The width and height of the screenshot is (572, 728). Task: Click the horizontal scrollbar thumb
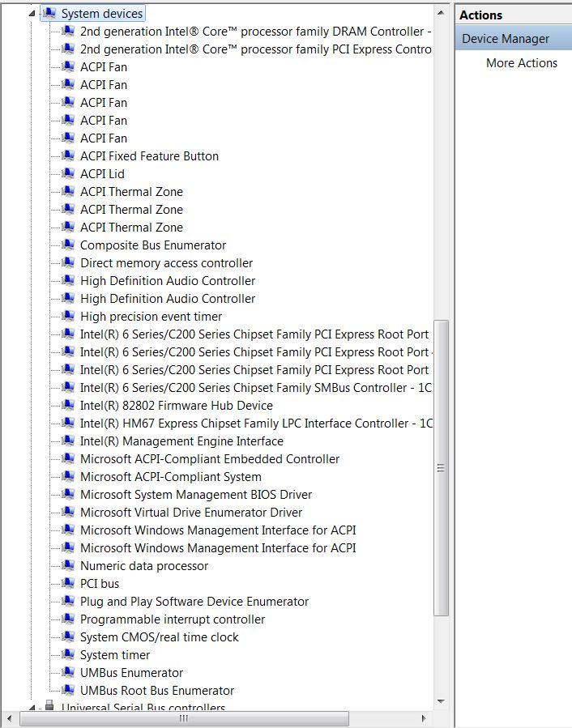click(x=184, y=718)
